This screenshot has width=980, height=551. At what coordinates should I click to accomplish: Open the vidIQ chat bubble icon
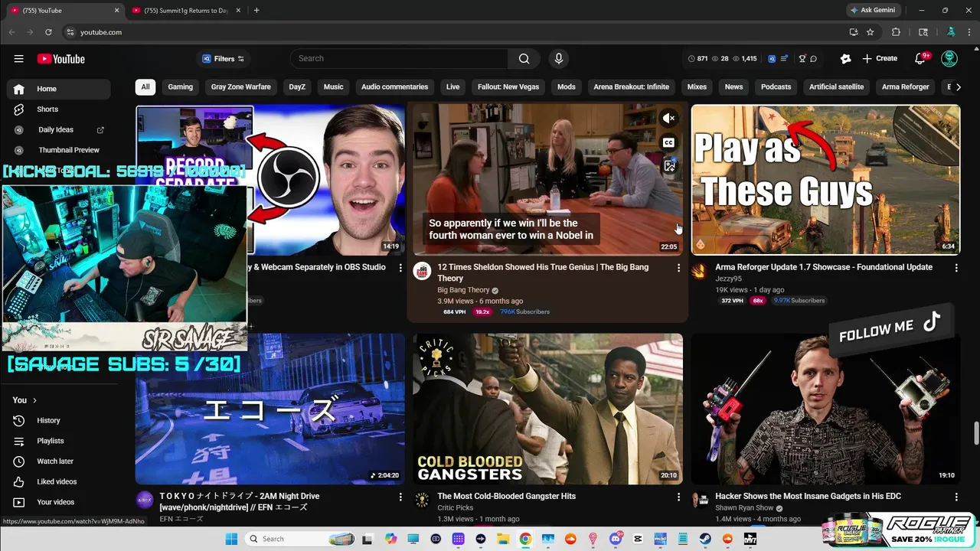(x=813, y=59)
